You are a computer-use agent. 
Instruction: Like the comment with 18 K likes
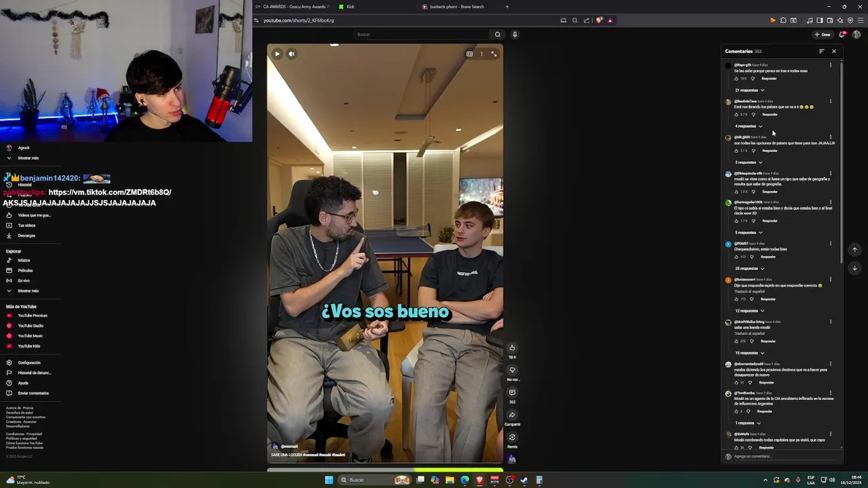[x=737, y=79]
